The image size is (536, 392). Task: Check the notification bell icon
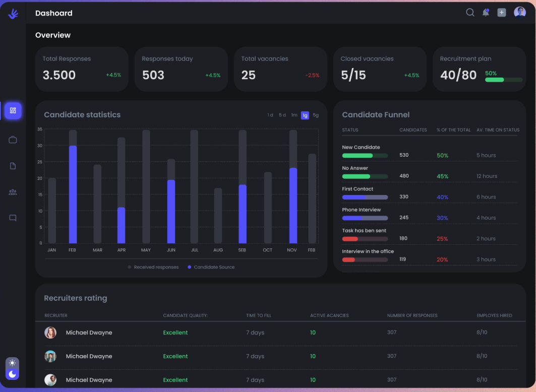(486, 13)
